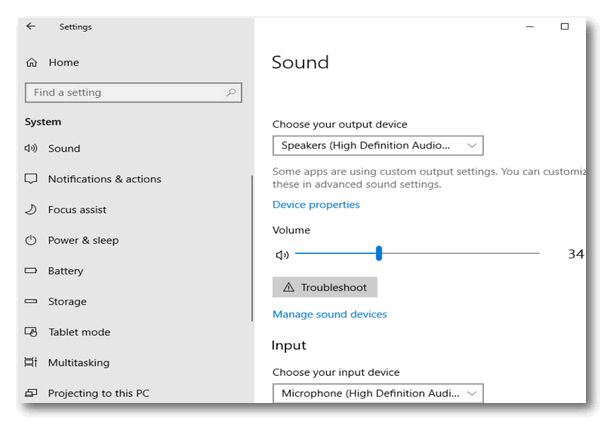Open the Focus assist moon icon

pos(31,209)
